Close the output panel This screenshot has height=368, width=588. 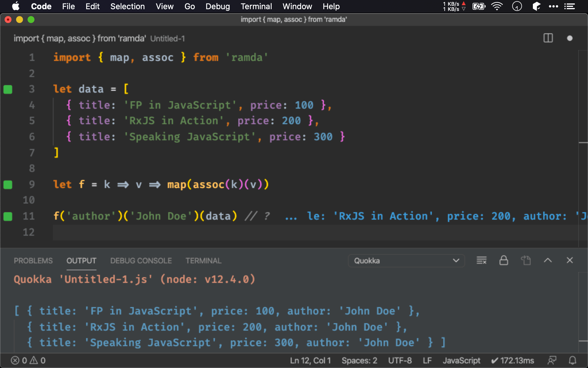[570, 260]
